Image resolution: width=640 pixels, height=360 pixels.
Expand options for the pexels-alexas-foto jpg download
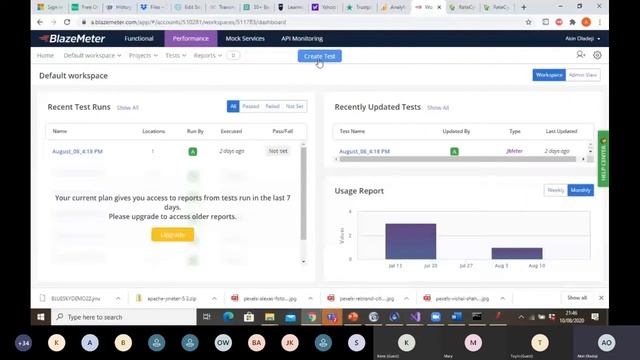point(310,298)
